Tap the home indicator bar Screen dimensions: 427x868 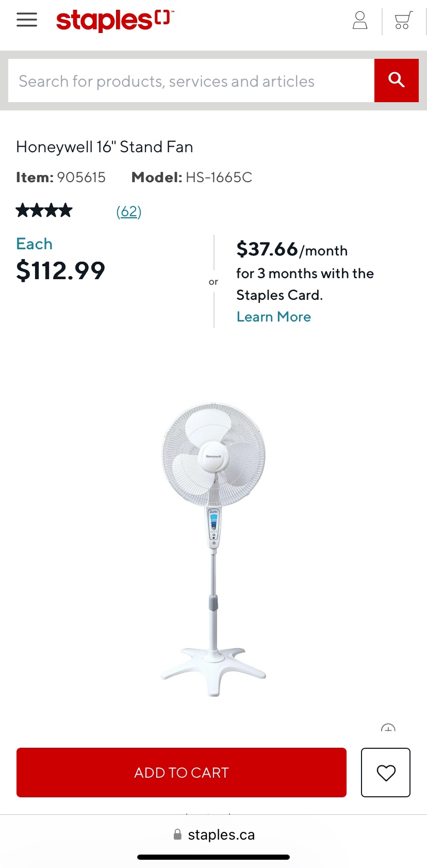tap(213, 857)
